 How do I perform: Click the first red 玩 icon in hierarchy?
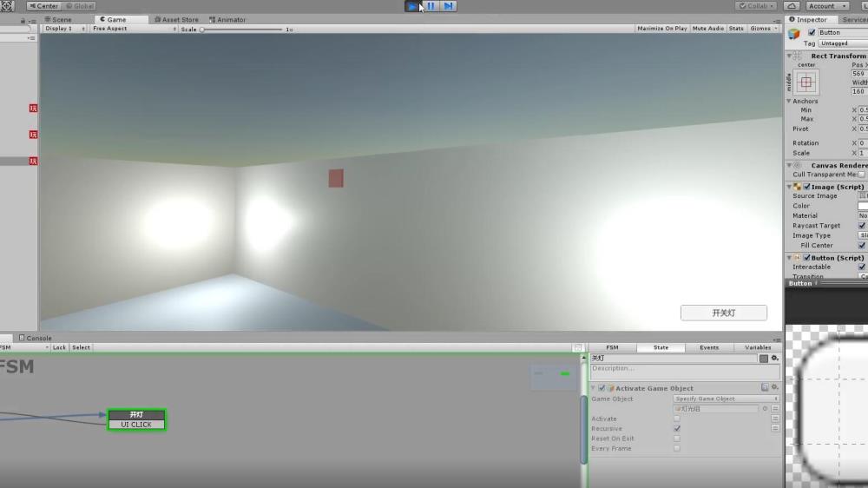33,108
